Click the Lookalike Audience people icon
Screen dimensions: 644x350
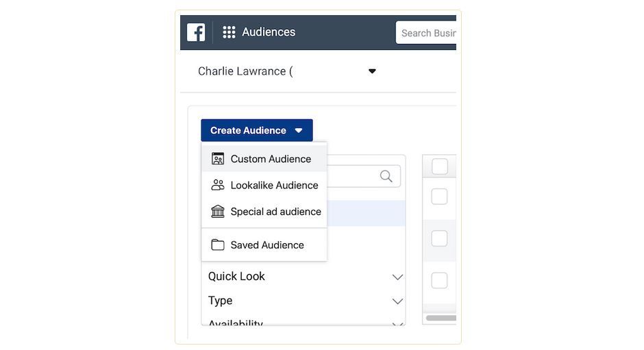[x=218, y=185]
